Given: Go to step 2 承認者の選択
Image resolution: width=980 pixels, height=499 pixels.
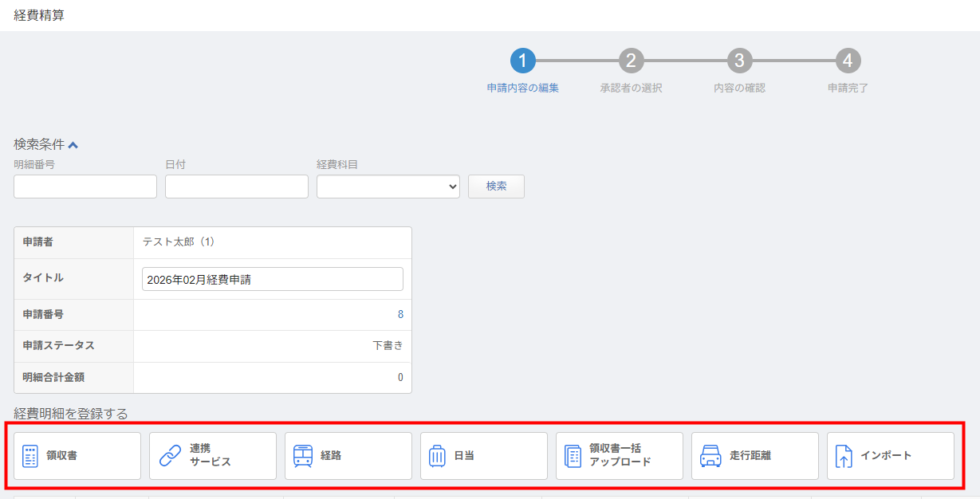Looking at the screenshot, I should point(631,61).
